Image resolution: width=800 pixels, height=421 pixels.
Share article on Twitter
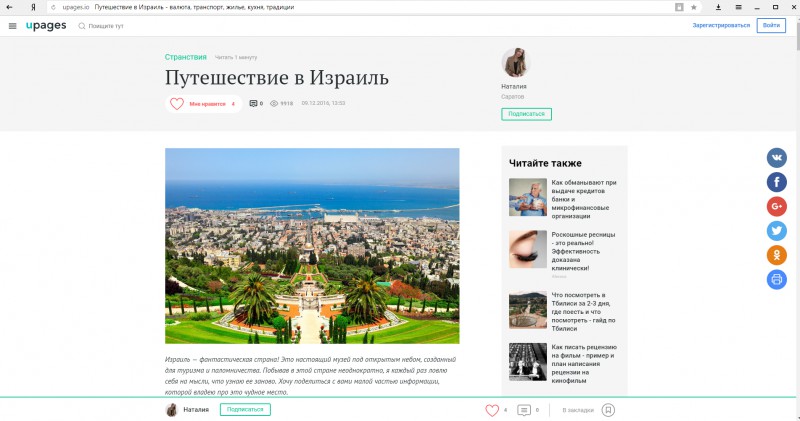[777, 231]
